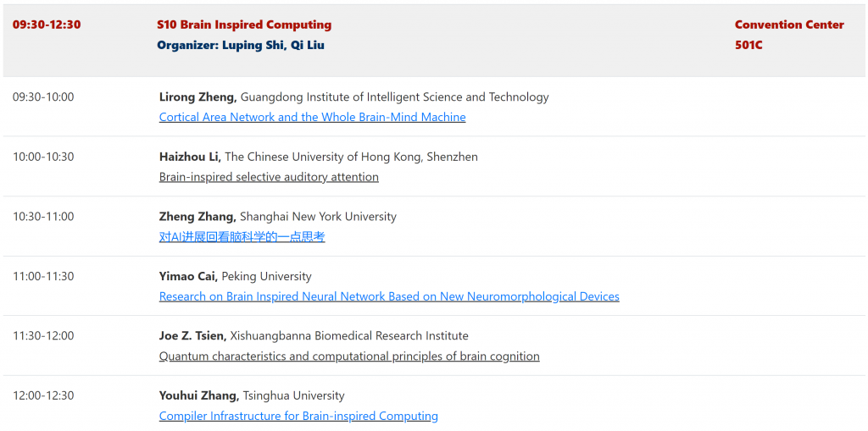This screenshot has width=868, height=431.
Task: Select speaker name Joe Z. Tsien
Action: tap(192, 336)
